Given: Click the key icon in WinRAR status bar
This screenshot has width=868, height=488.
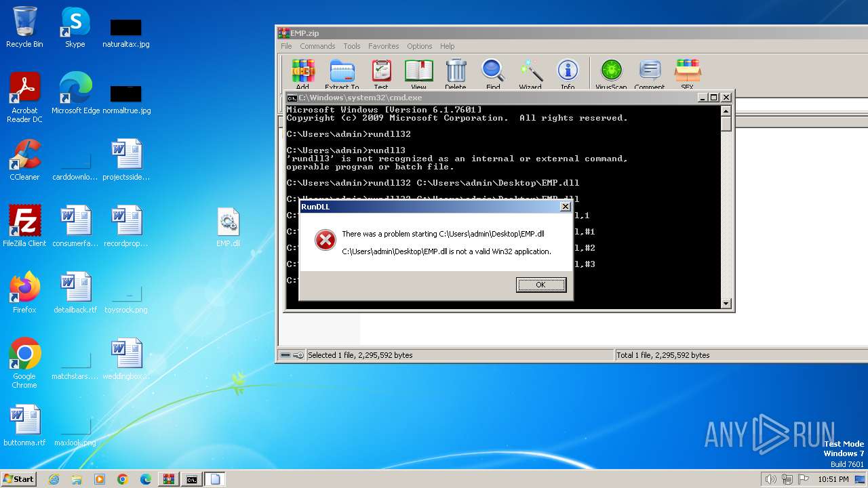Looking at the screenshot, I should (x=298, y=355).
